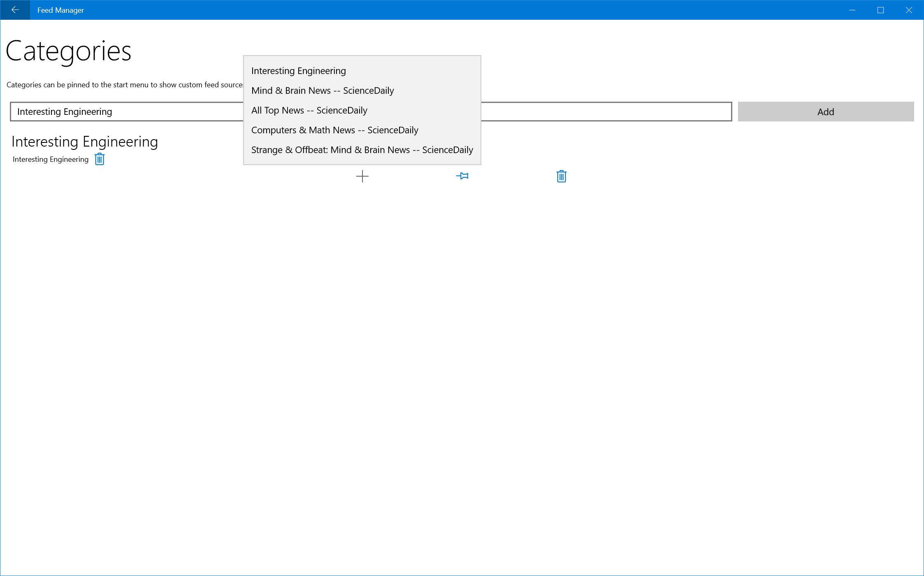
Task: Click the Categories page title
Action: coord(68,51)
